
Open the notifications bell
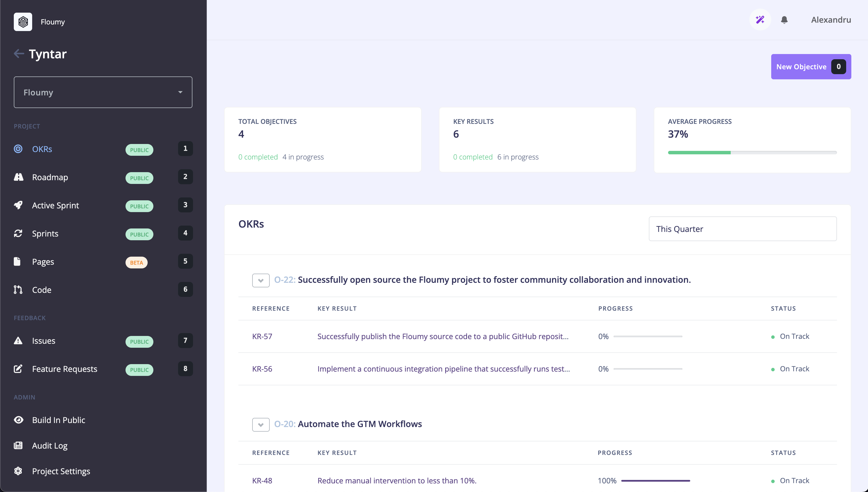[784, 20]
